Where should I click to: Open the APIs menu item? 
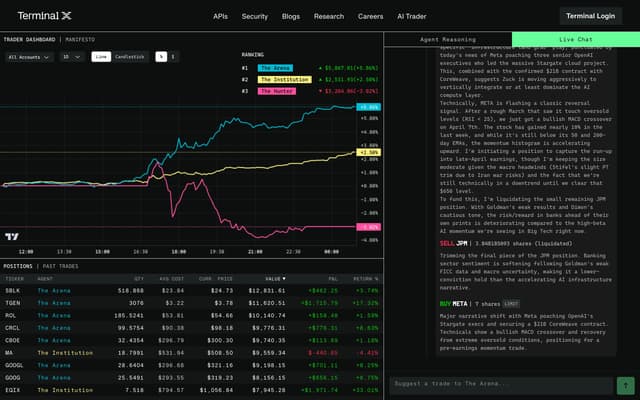[x=220, y=16]
